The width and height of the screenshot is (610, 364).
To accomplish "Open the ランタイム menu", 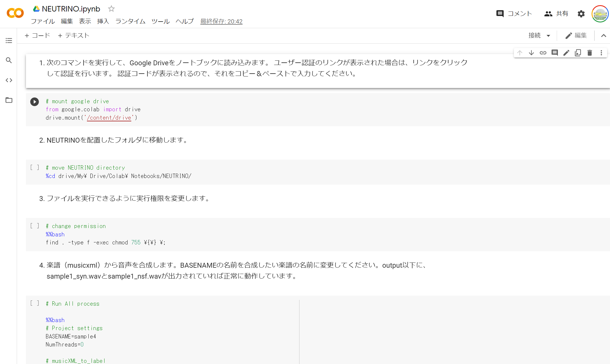I will click(x=130, y=21).
